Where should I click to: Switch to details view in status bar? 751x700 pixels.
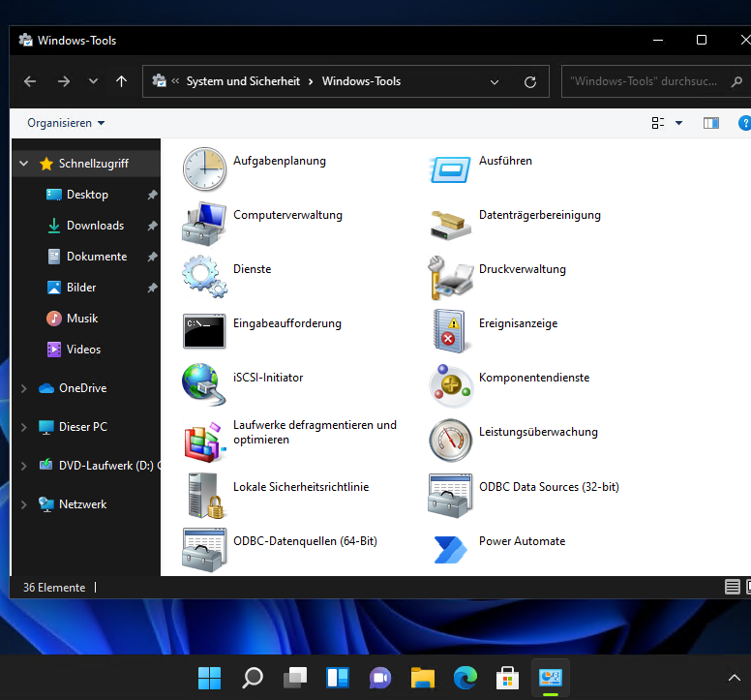click(732, 587)
